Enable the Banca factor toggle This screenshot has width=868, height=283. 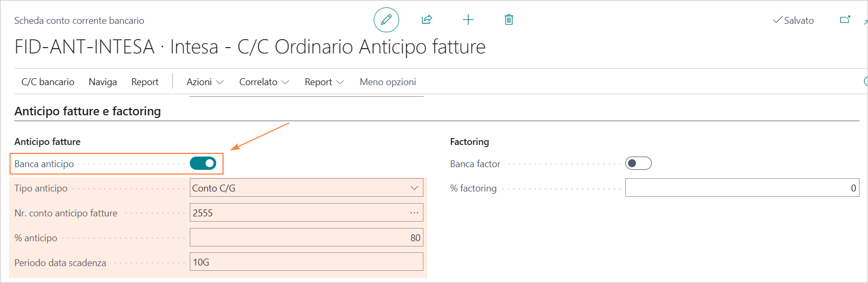pos(638,163)
